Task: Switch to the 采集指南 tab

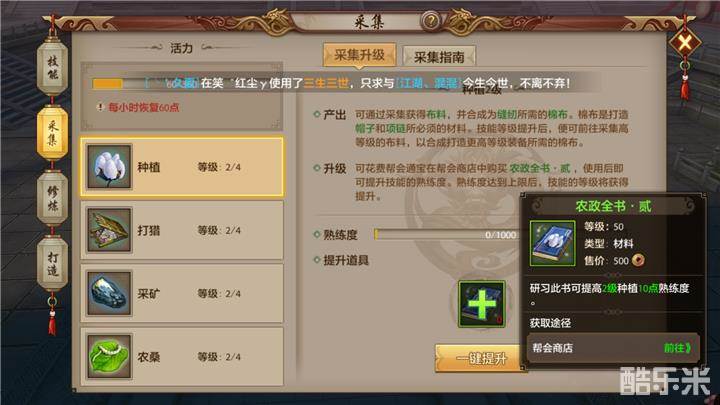Action: (439, 57)
